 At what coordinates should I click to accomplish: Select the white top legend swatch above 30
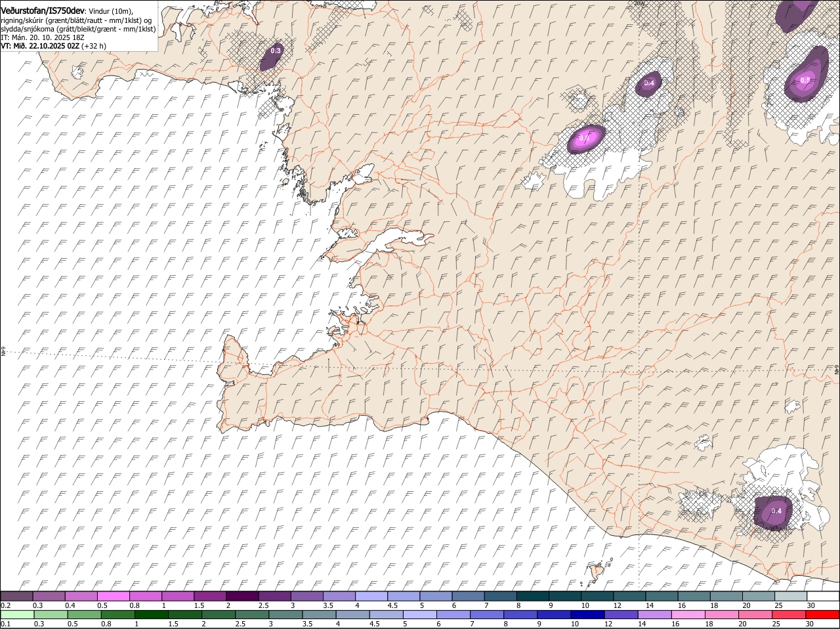pyautogui.click(x=822, y=596)
